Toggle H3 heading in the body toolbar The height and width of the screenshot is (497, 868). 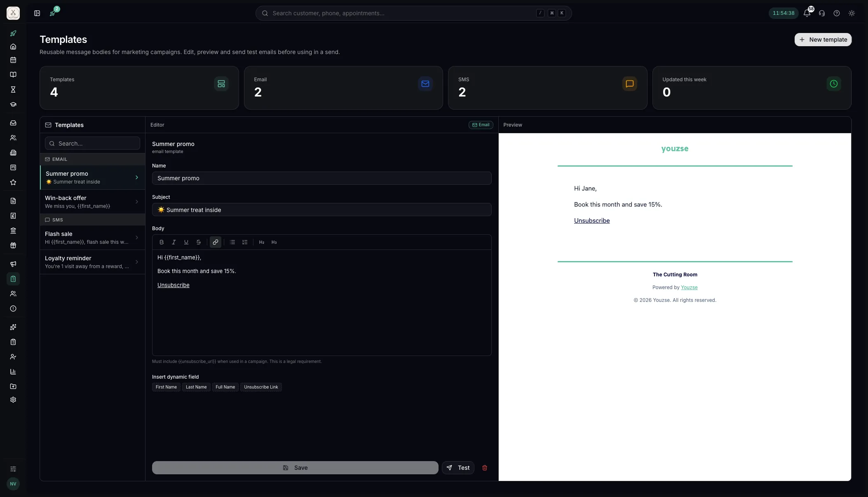point(274,242)
